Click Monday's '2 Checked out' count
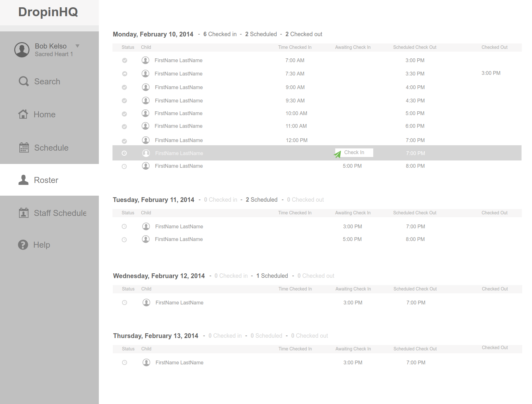 [304, 34]
